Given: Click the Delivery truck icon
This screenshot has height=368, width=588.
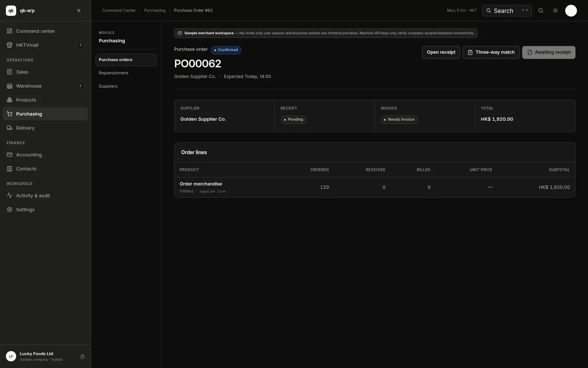Looking at the screenshot, I should pos(10,128).
